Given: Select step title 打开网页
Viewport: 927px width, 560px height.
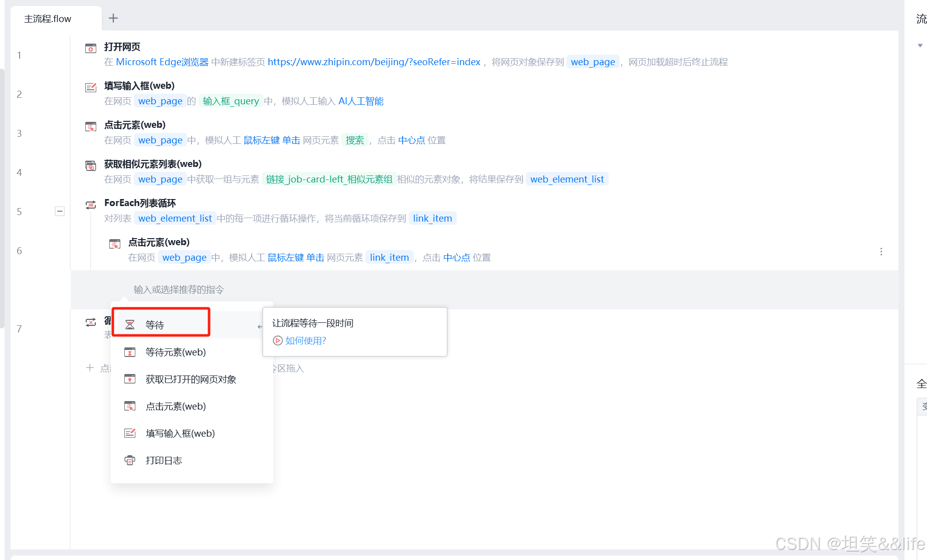Looking at the screenshot, I should (x=122, y=47).
